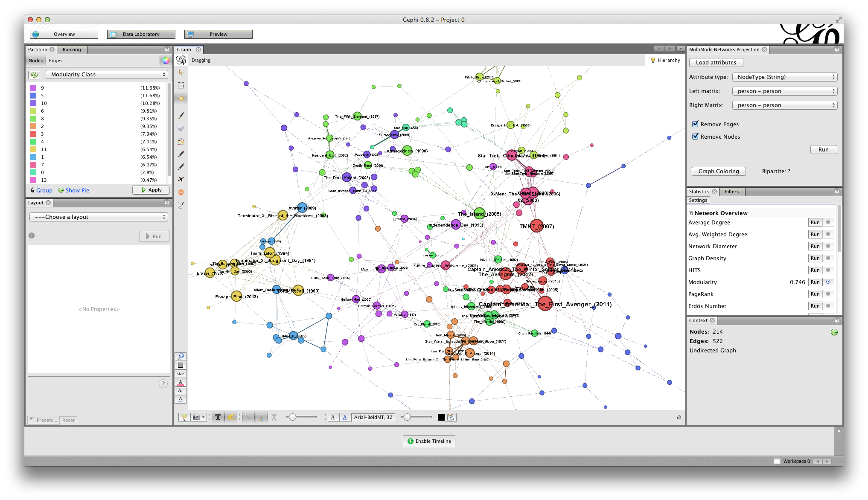Click the reset colors gray square
This screenshot has height=500, width=868.
(181, 365)
